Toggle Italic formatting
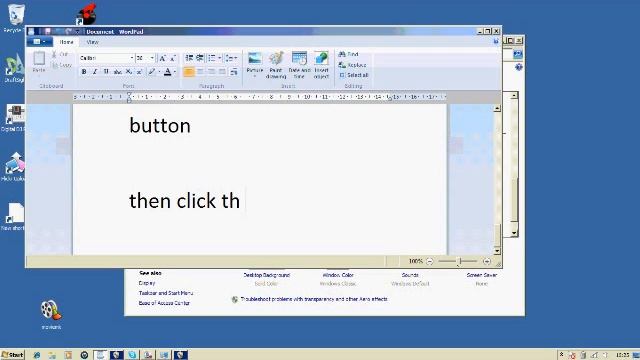The height and width of the screenshot is (360, 640). coord(95,72)
